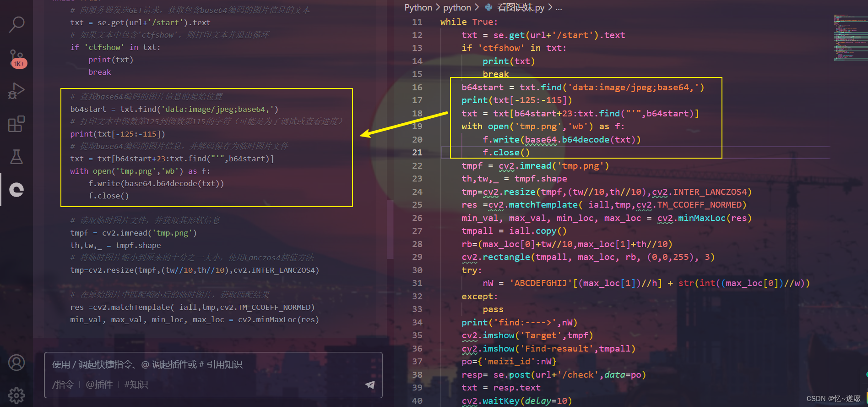This screenshot has height=407, width=868.
Task: Click 'pass' on line 33
Action: click(493, 309)
